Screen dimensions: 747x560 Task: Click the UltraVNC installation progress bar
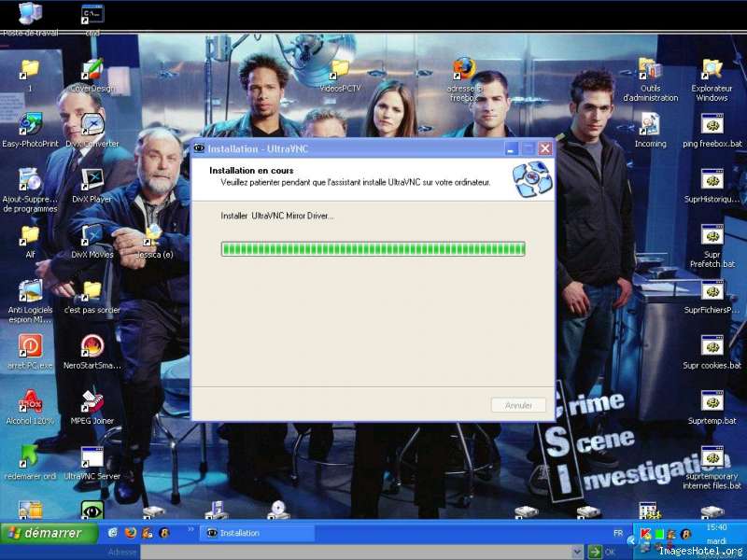coord(373,249)
